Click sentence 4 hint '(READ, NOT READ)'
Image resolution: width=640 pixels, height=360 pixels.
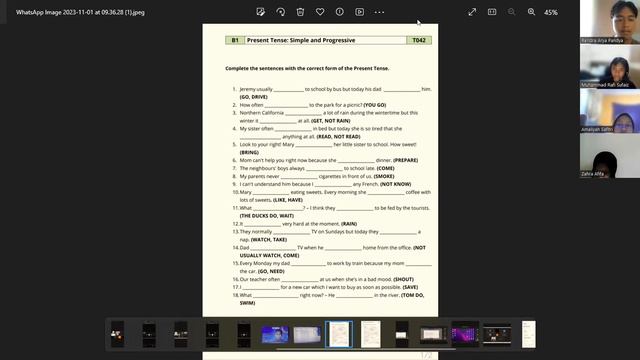(x=338, y=137)
